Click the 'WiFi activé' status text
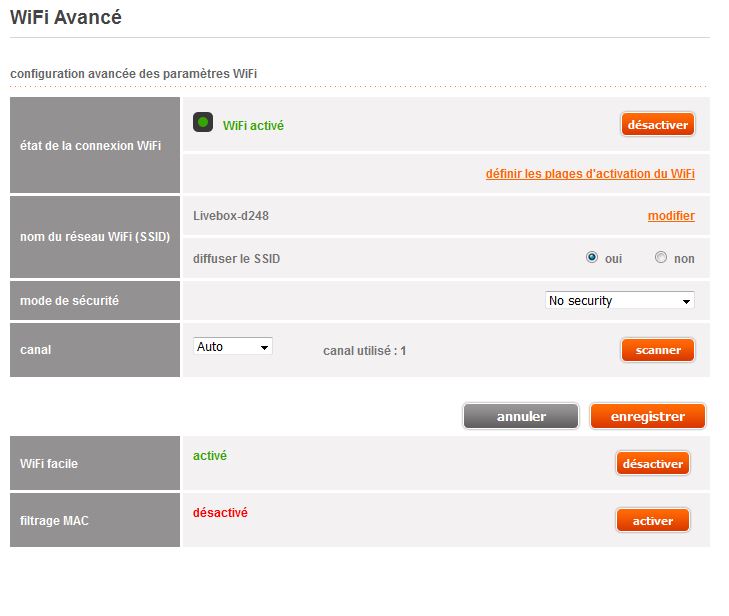The image size is (729, 616). click(x=253, y=126)
